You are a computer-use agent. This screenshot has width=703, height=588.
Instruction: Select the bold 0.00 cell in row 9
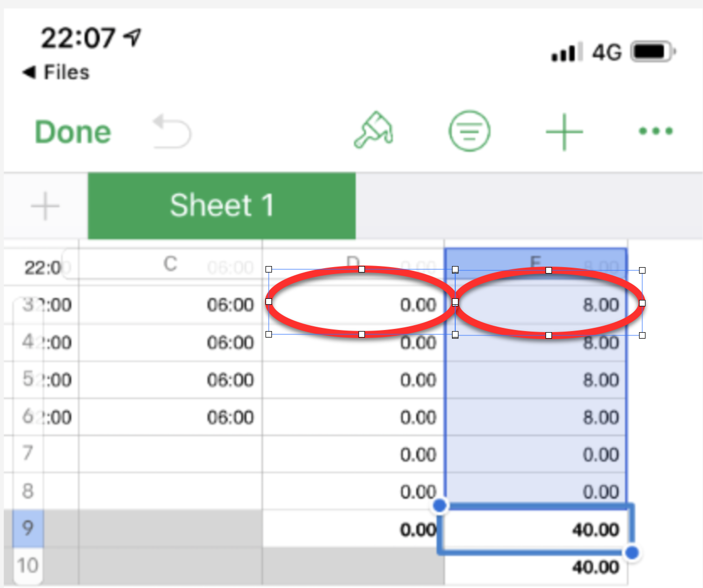353,529
